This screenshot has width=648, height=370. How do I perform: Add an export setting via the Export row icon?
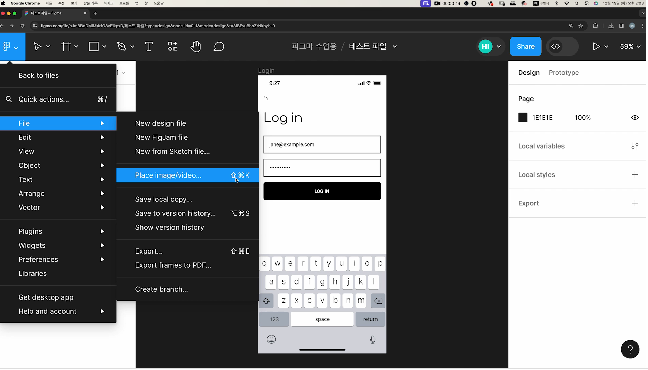coord(635,203)
